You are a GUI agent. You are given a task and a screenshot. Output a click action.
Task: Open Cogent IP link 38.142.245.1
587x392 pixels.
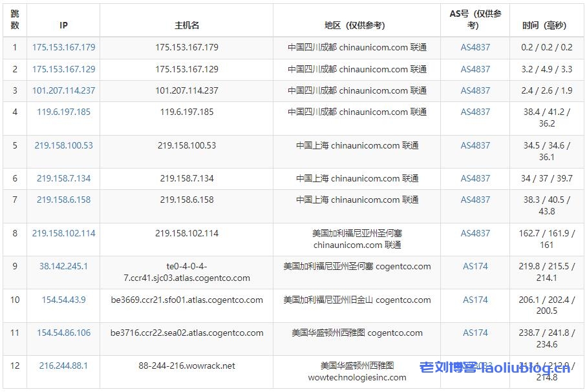coord(63,266)
